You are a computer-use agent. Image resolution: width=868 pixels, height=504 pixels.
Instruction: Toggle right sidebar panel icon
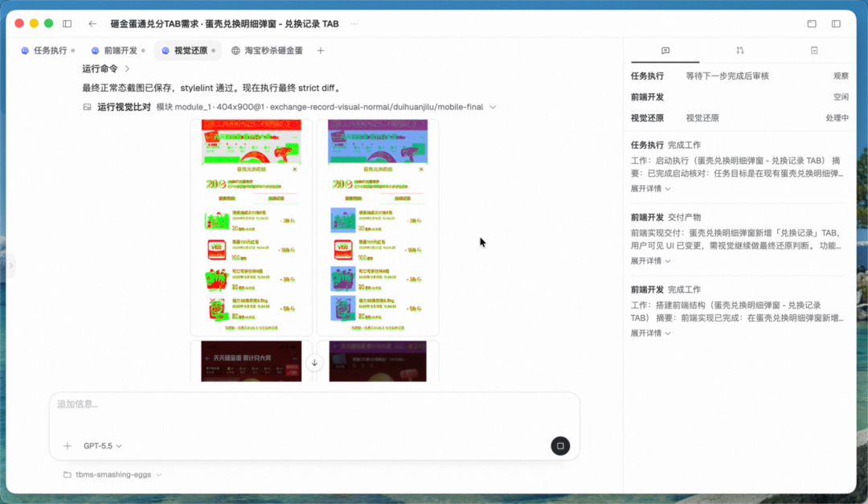pos(836,24)
